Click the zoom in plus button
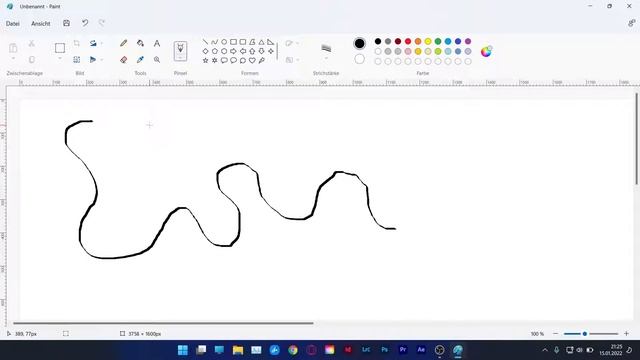The width and height of the screenshot is (640, 360). point(627,333)
